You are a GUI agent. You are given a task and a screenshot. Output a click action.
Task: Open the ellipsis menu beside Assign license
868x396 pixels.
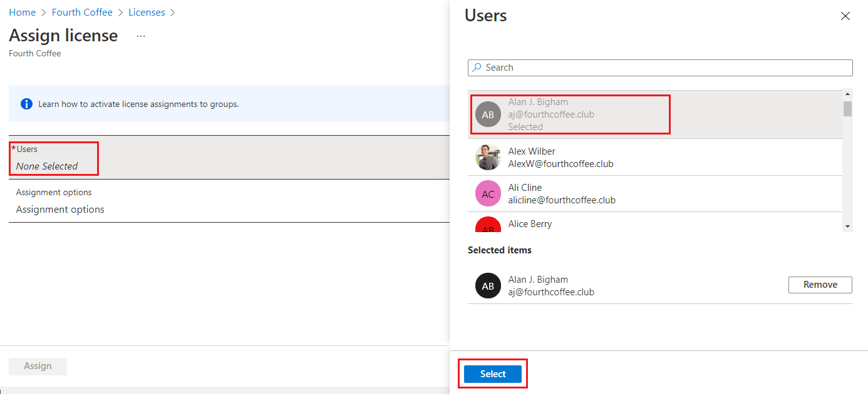[141, 36]
